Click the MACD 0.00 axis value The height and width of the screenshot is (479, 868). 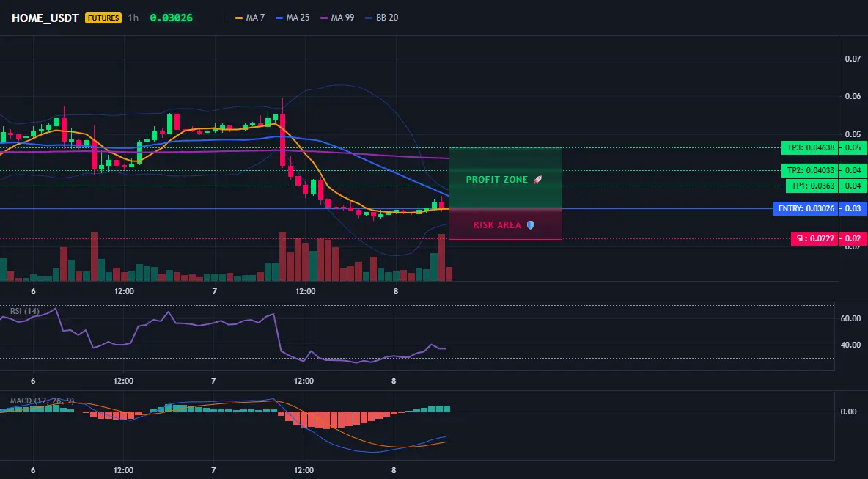[x=848, y=412]
